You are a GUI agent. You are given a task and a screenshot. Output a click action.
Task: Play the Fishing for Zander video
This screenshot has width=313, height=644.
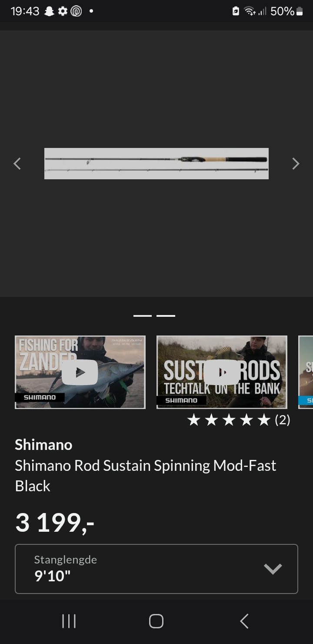coord(80,372)
